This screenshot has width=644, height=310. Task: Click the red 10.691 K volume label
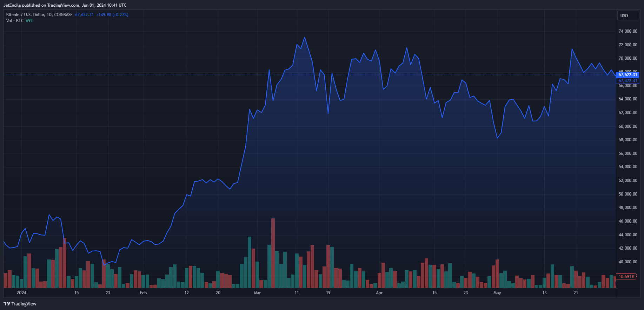(626, 277)
